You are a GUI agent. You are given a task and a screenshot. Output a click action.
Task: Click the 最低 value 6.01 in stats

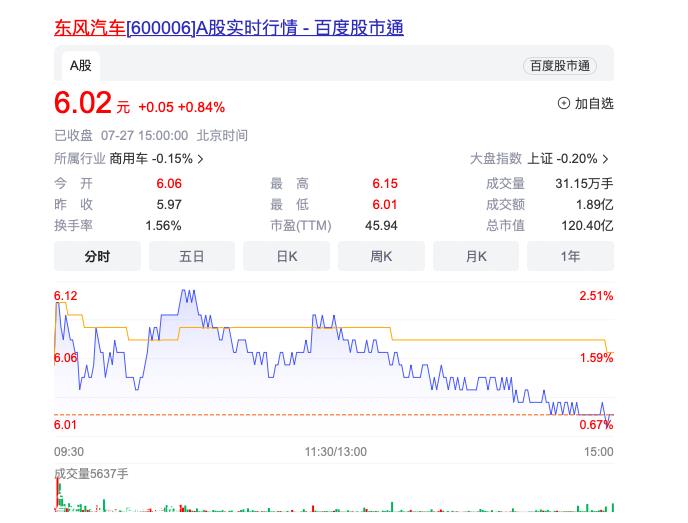coord(385,204)
